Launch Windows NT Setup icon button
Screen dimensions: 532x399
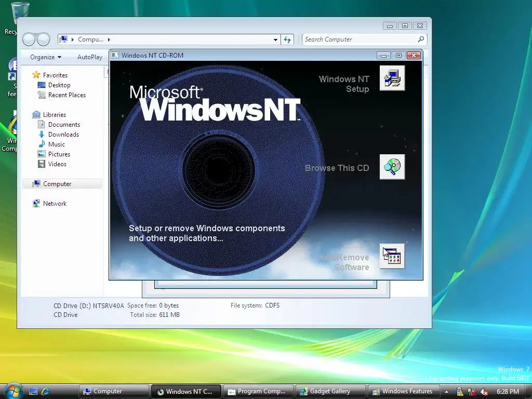392,78
